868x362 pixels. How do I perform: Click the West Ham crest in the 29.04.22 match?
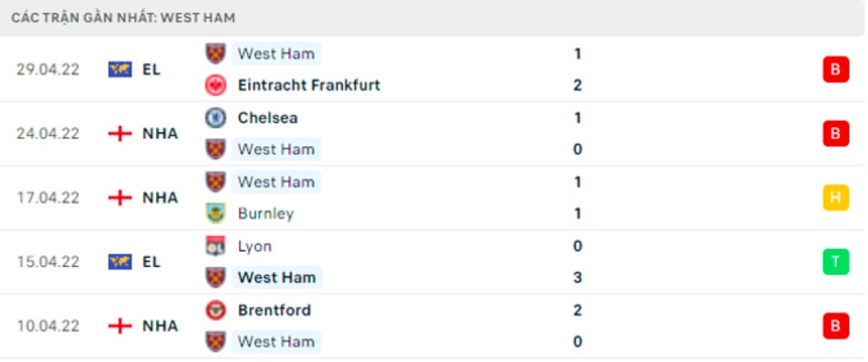(215, 54)
